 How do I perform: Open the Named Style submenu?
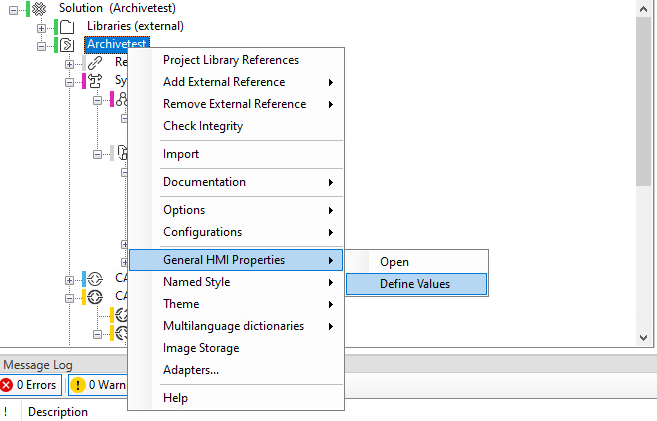pos(236,282)
